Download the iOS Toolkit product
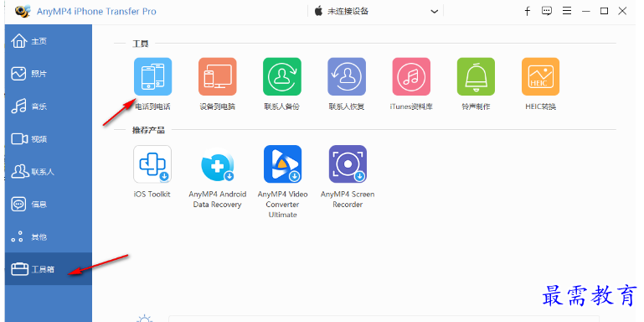The height and width of the screenshot is (322, 644). (152, 164)
